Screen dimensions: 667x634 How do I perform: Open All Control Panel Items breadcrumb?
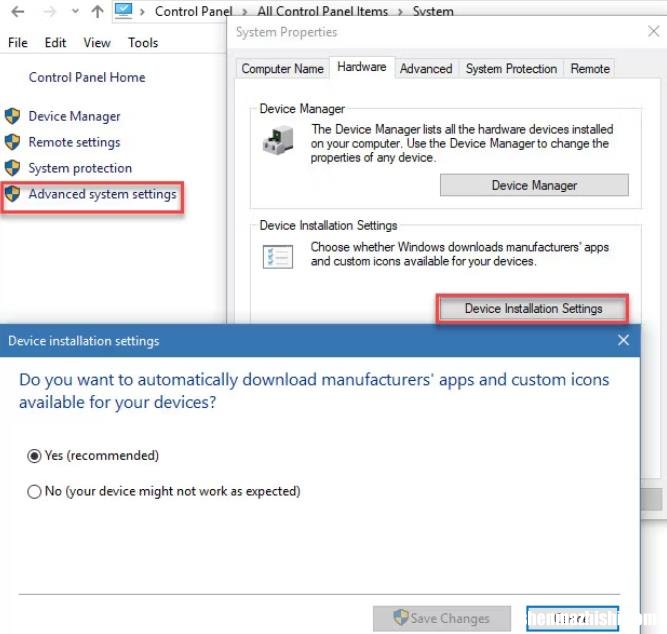pos(322,11)
